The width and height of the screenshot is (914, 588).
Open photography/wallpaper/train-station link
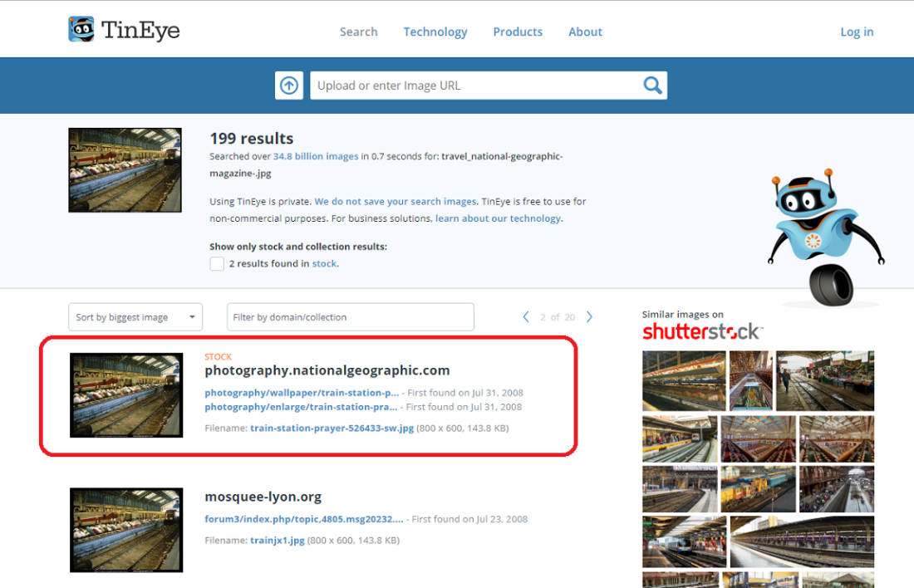(302, 393)
